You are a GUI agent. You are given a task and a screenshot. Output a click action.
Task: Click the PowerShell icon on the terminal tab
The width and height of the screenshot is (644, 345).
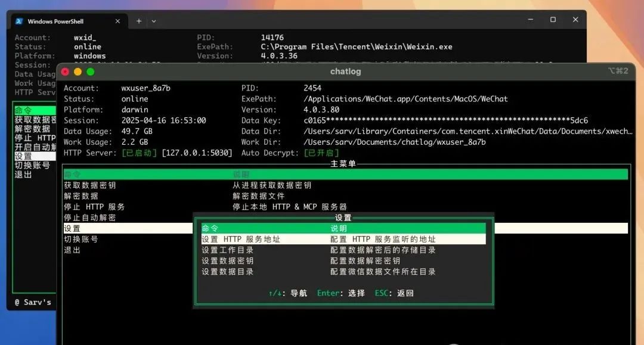[x=18, y=20]
